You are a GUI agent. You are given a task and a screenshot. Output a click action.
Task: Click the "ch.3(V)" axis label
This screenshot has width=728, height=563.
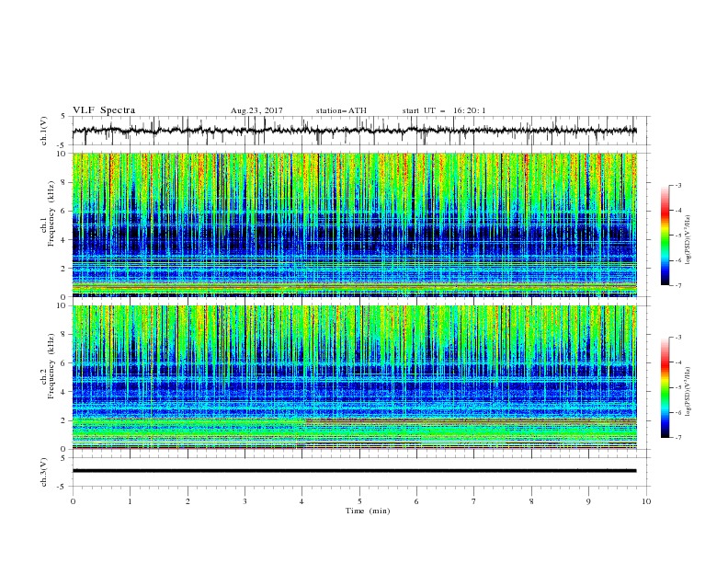tap(44, 472)
